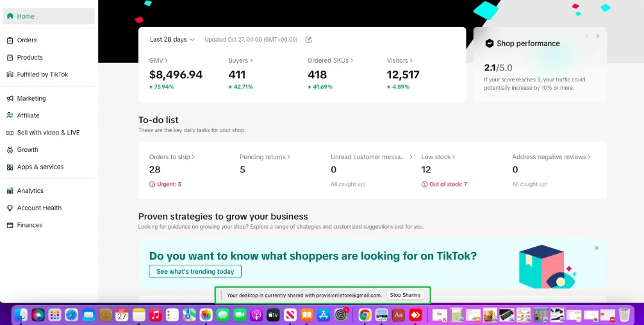Open Safari from the Dock
The width and height of the screenshot is (644, 325).
click(72, 315)
